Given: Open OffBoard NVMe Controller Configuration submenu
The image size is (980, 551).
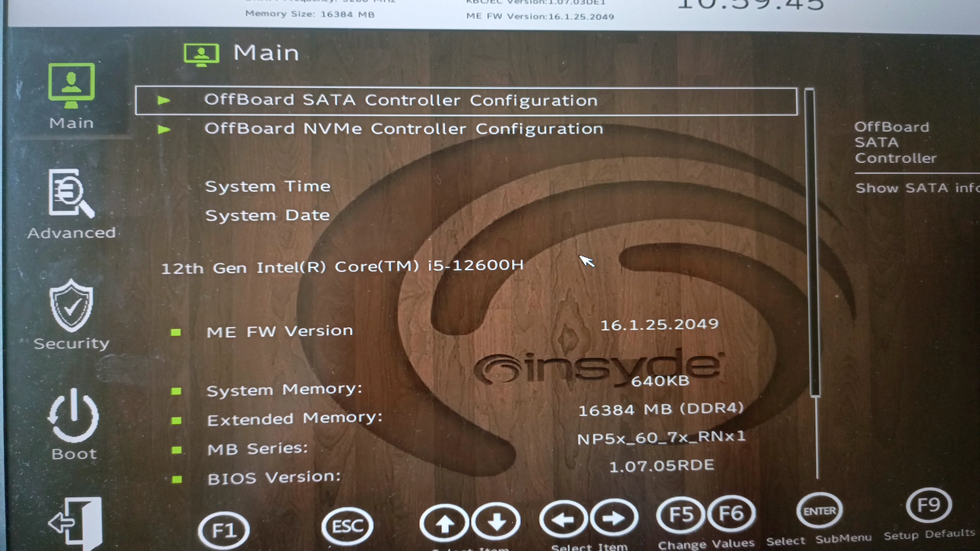Looking at the screenshot, I should point(403,129).
